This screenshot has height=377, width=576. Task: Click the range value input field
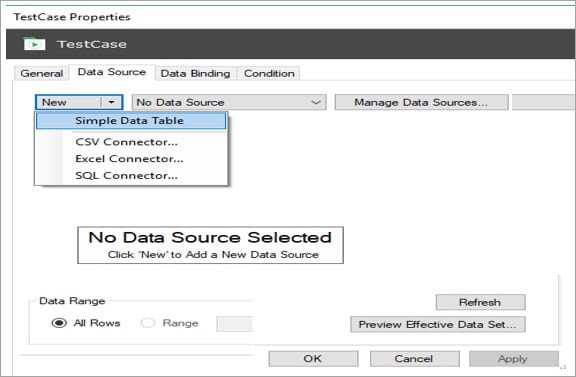(235, 324)
